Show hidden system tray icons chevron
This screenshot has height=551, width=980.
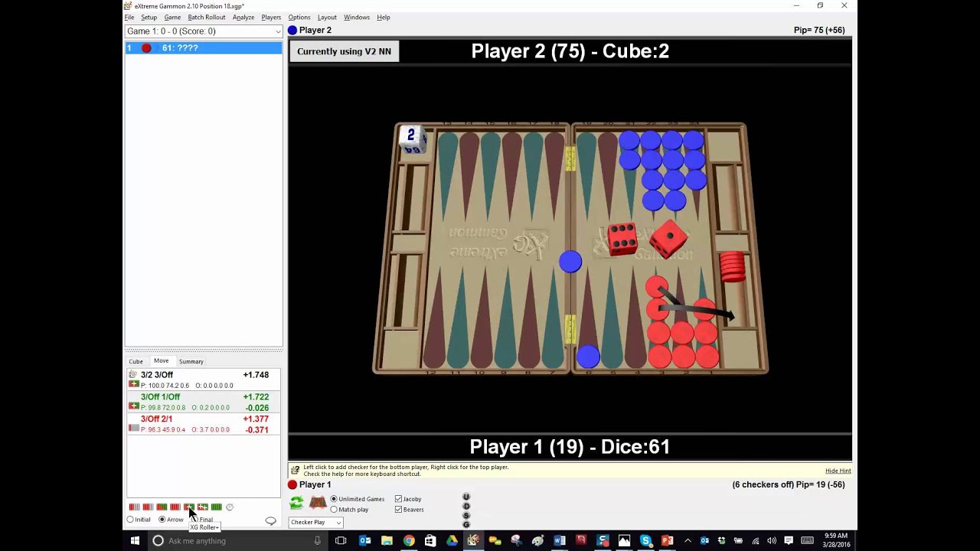[x=688, y=540]
